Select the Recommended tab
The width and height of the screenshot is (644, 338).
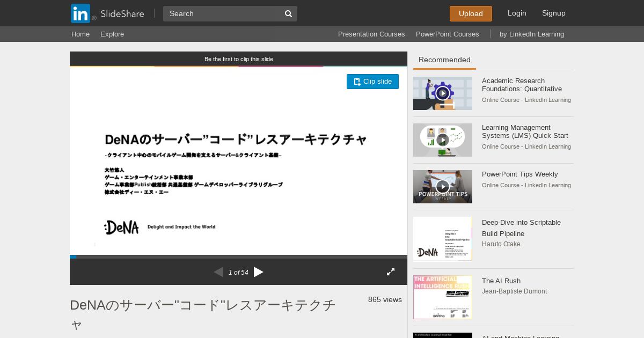(x=444, y=60)
